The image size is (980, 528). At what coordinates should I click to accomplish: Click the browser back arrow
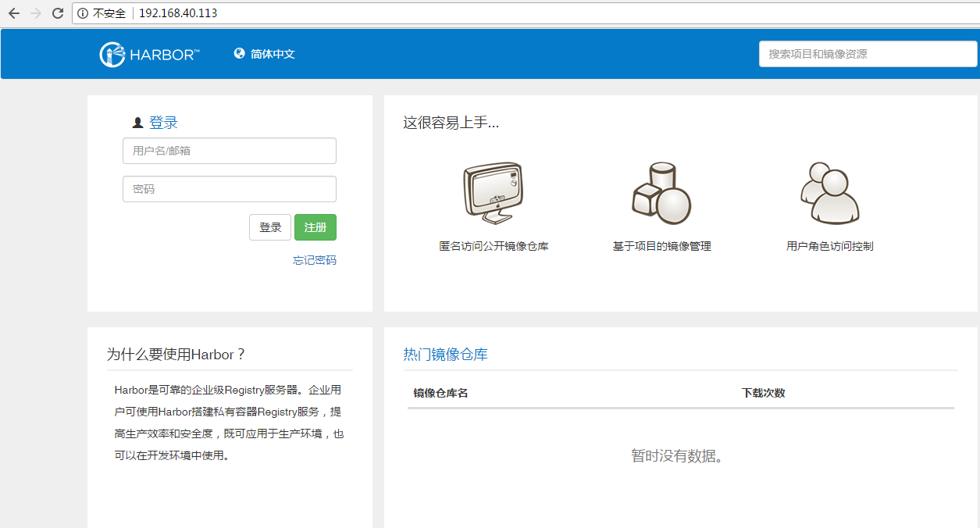(x=13, y=13)
